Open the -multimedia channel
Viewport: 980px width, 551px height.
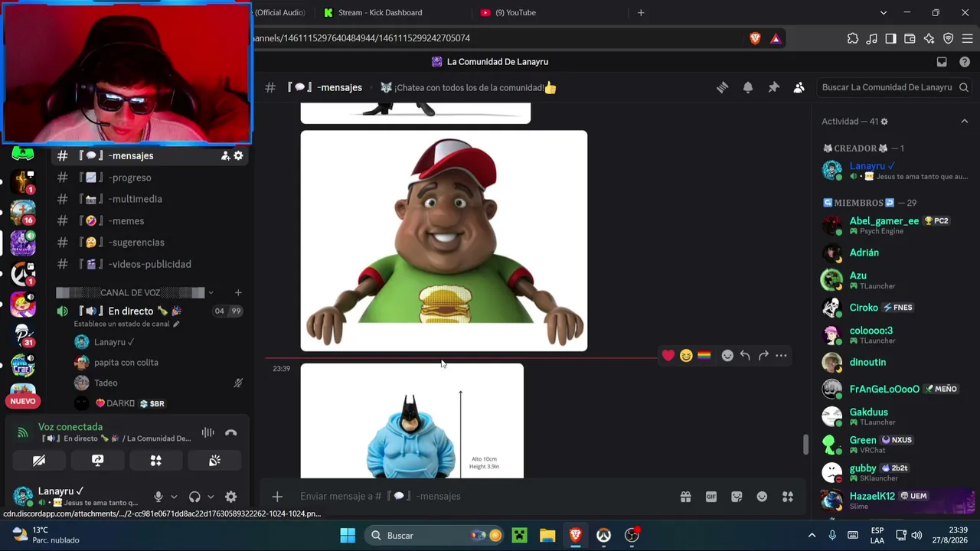(x=150, y=199)
